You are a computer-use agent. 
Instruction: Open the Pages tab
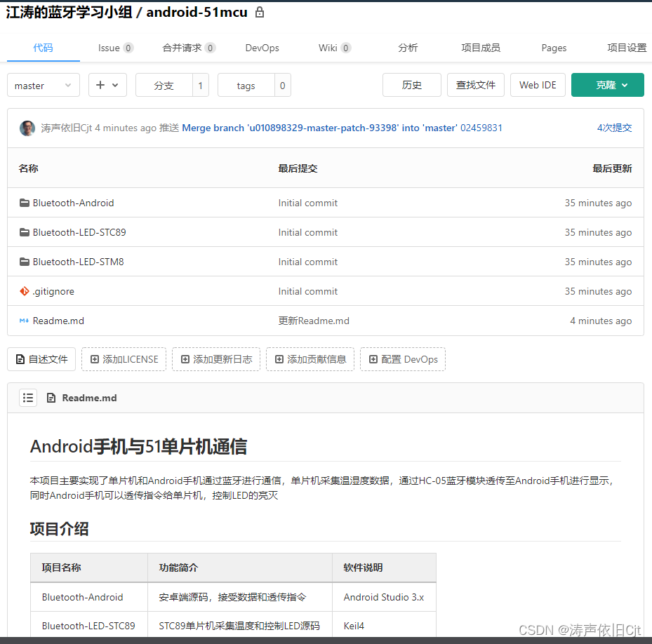click(x=554, y=48)
